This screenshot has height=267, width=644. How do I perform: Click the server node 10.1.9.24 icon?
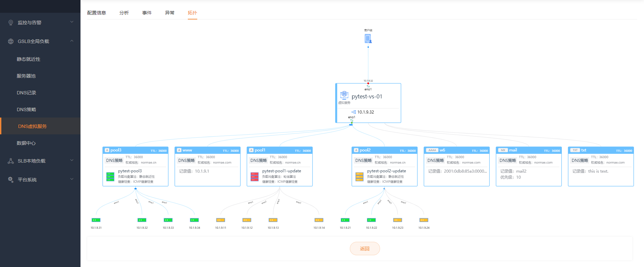(x=424, y=220)
